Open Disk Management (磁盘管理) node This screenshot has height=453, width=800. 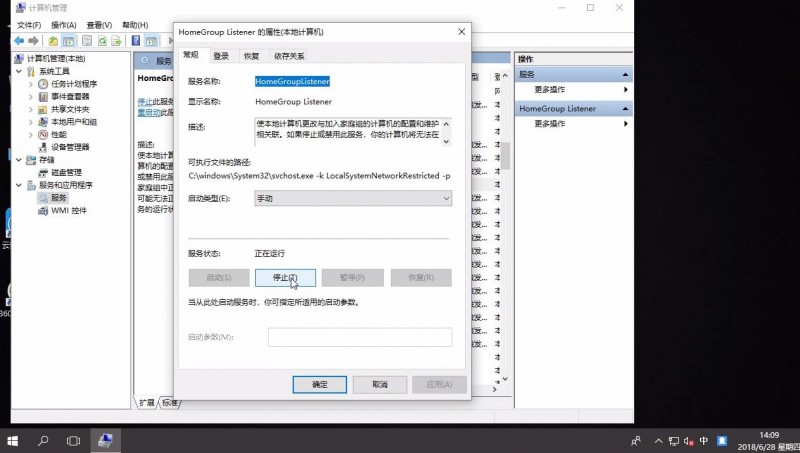tap(66, 172)
